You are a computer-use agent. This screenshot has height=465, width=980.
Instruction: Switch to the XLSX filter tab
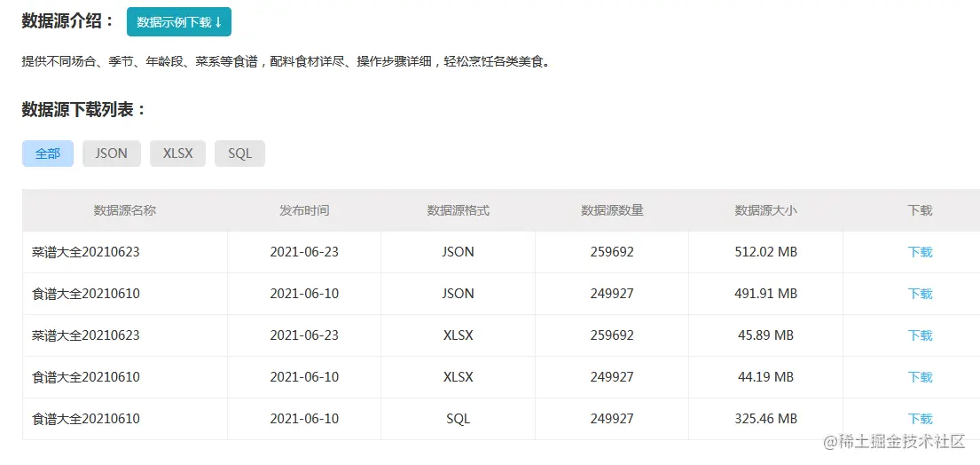coord(177,154)
